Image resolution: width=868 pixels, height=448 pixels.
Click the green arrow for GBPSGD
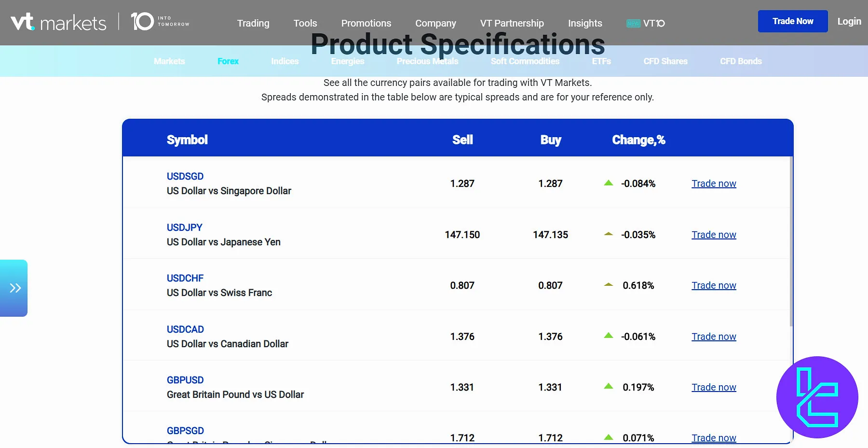click(x=609, y=437)
